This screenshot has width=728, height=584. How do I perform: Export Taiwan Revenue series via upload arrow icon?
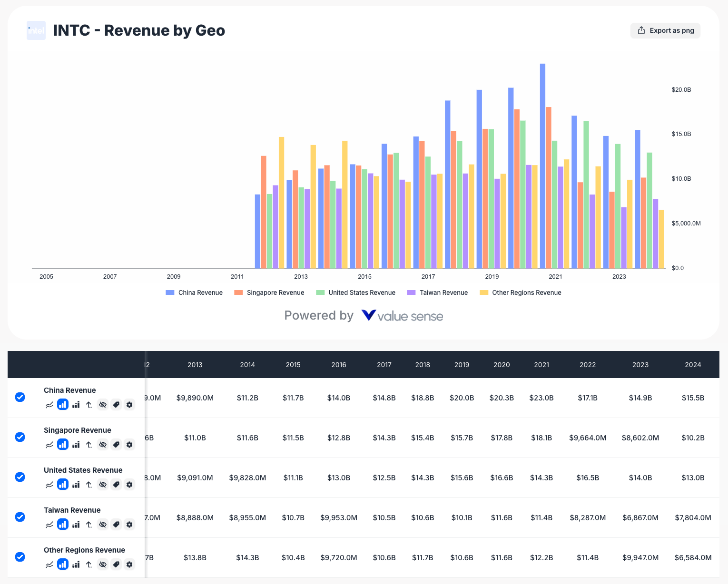point(89,524)
